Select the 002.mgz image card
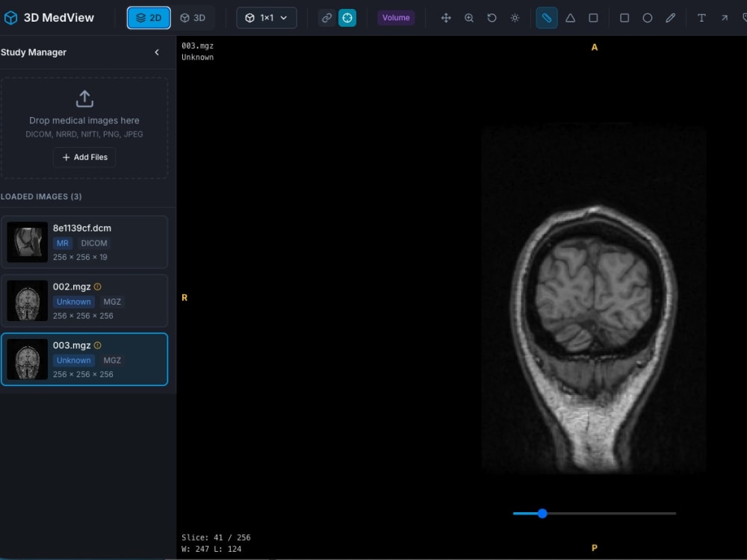 (84, 300)
